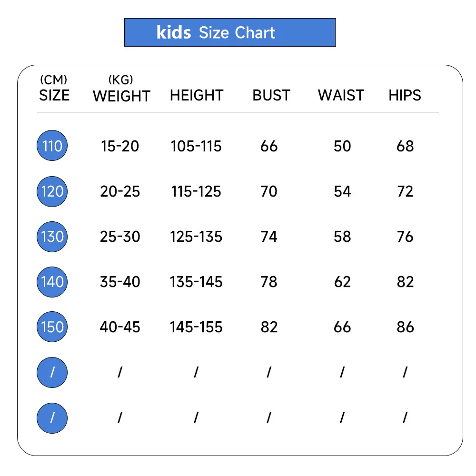Select the 35-40 weight range cell
Screen dimensions: 476x476
click(x=120, y=282)
